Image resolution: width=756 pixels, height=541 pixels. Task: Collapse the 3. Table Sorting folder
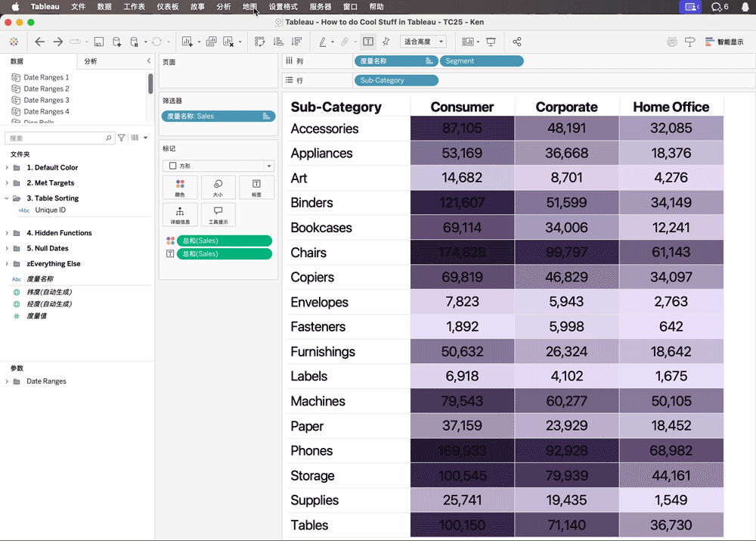[x=8, y=198]
